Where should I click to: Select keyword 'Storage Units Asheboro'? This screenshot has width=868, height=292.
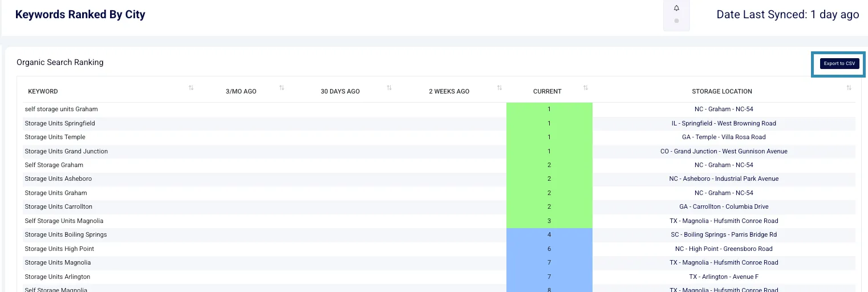click(x=58, y=179)
